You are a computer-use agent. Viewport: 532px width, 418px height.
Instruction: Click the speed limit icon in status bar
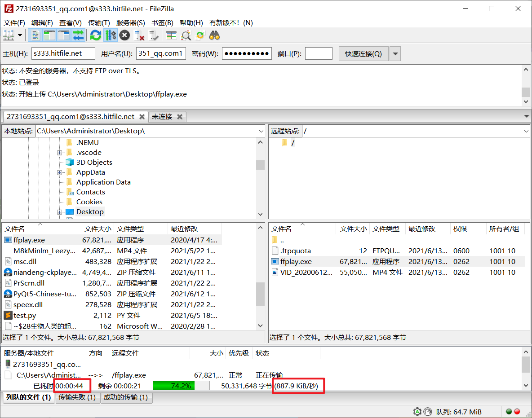pos(428,412)
